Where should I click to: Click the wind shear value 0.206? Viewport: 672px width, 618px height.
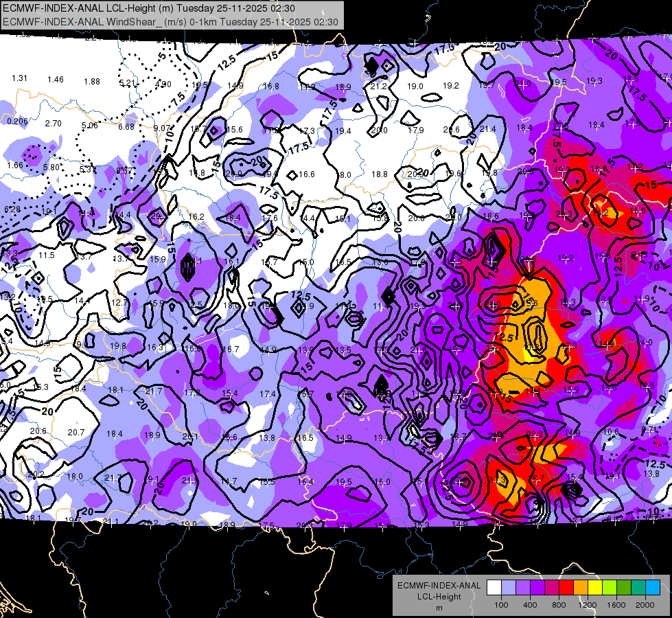click(18, 122)
